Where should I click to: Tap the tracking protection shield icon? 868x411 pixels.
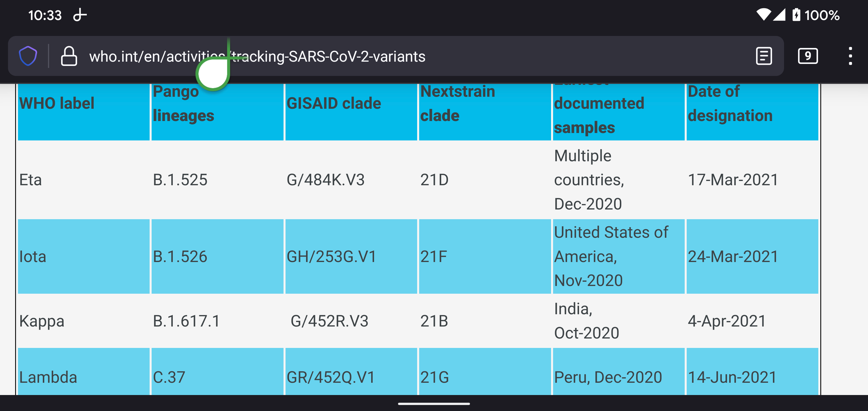click(x=28, y=56)
